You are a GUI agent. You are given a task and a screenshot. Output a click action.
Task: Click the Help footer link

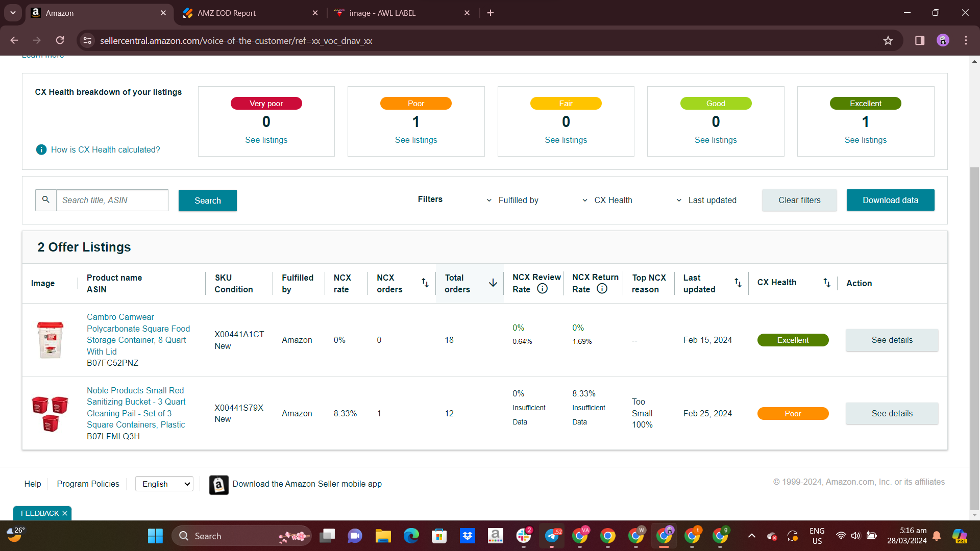(x=33, y=484)
